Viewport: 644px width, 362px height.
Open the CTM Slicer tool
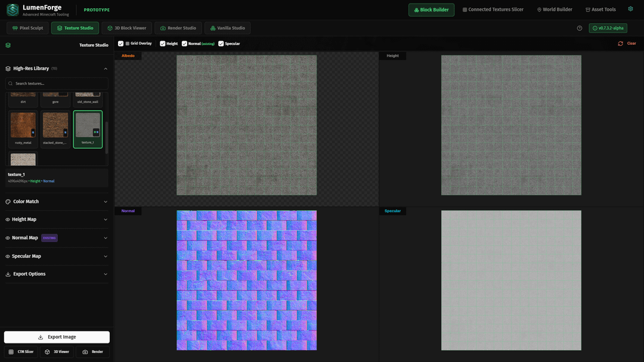pos(21,352)
